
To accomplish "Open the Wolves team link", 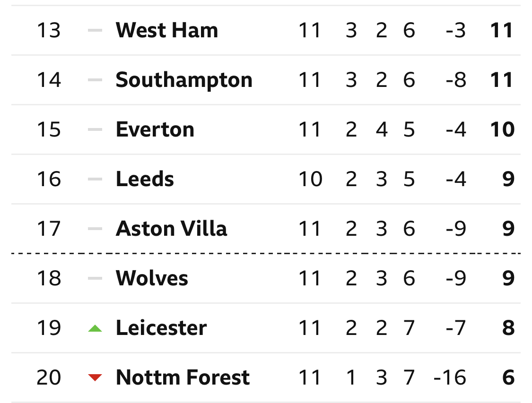I will click(152, 278).
